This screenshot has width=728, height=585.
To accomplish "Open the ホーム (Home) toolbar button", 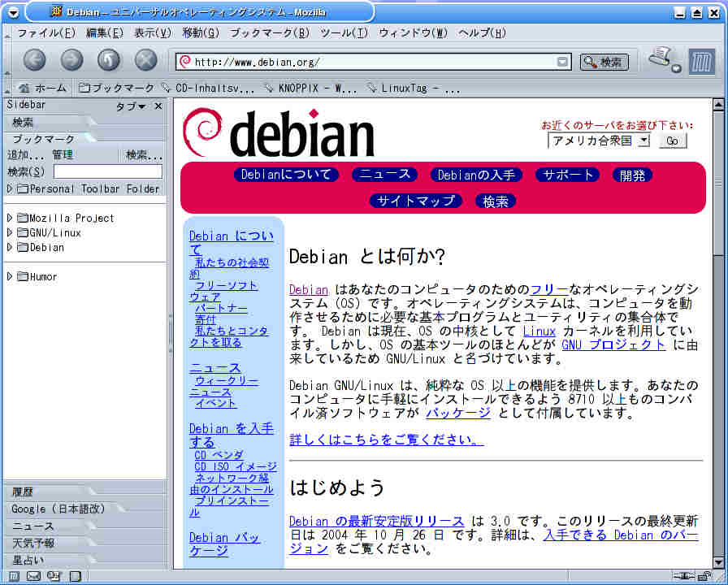I will click(x=44, y=88).
